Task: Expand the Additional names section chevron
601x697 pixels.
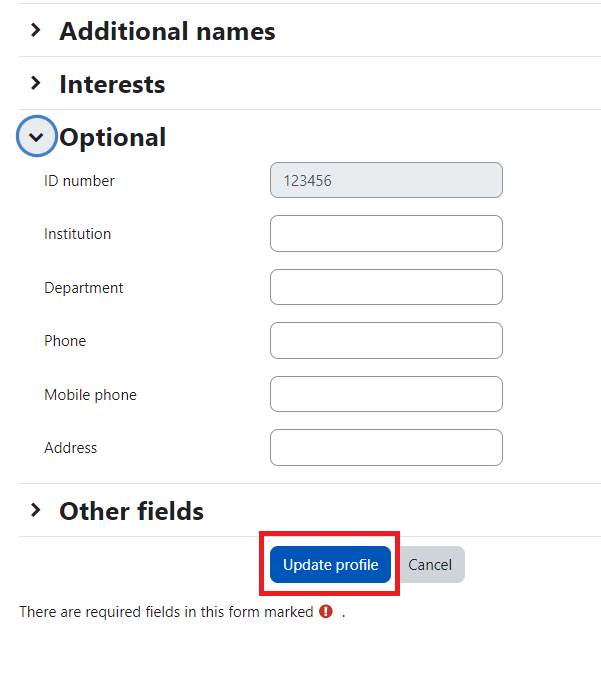Action: [x=36, y=30]
